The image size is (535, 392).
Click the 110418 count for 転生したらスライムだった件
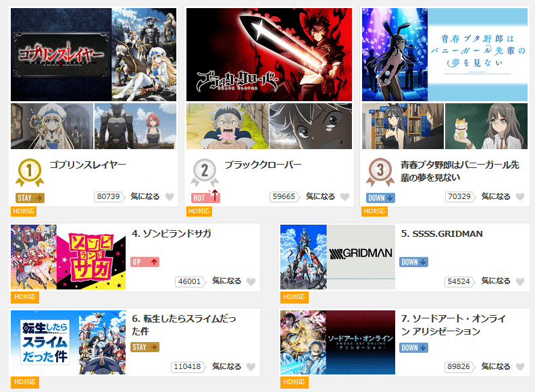pos(188,367)
